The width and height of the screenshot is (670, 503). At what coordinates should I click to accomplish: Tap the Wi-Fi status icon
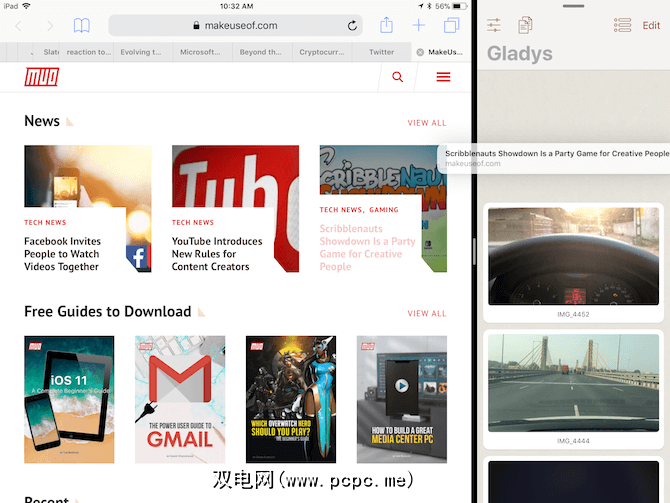(26, 6)
